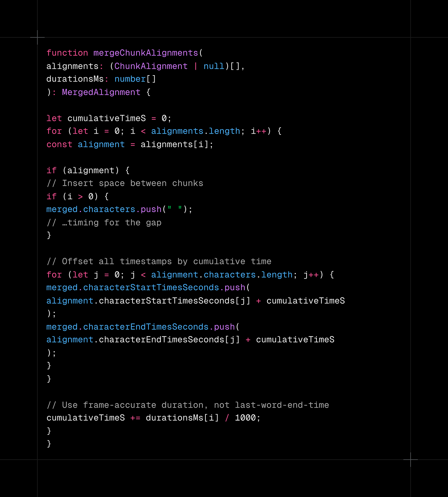Click the merged.characterEndTimesSeconds.push call
The image size is (448, 497).
point(143,327)
